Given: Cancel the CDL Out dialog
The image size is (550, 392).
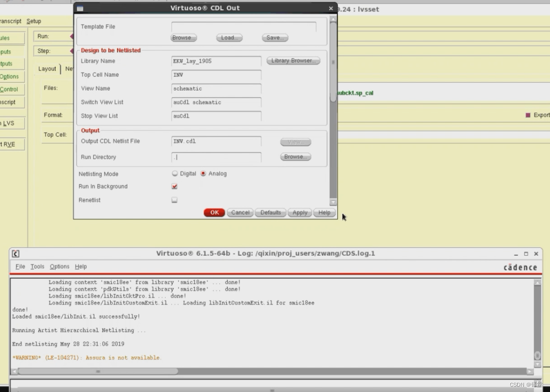Looking at the screenshot, I should pos(240,213).
